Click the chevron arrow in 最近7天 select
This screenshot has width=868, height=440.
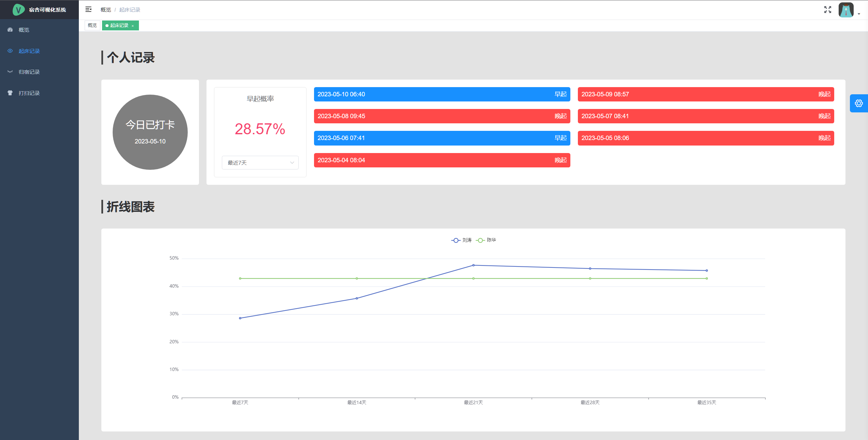point(292,163)
